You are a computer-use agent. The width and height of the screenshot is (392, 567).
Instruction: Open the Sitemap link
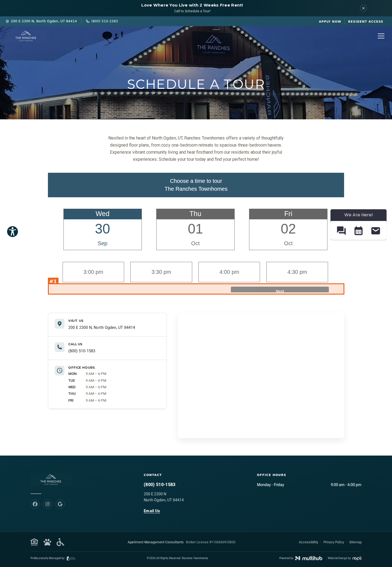(356, 542)
